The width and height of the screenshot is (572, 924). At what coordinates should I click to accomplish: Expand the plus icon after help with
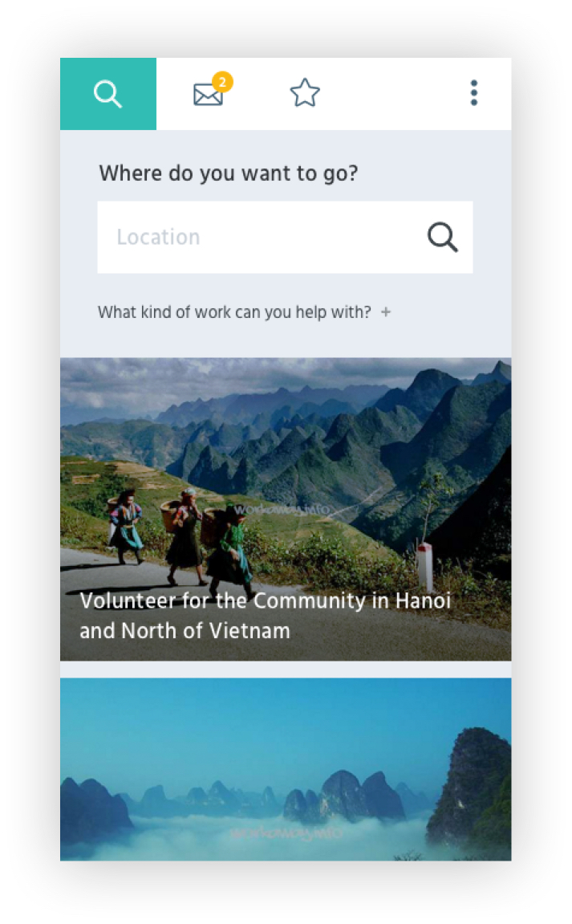pos(386,311)
